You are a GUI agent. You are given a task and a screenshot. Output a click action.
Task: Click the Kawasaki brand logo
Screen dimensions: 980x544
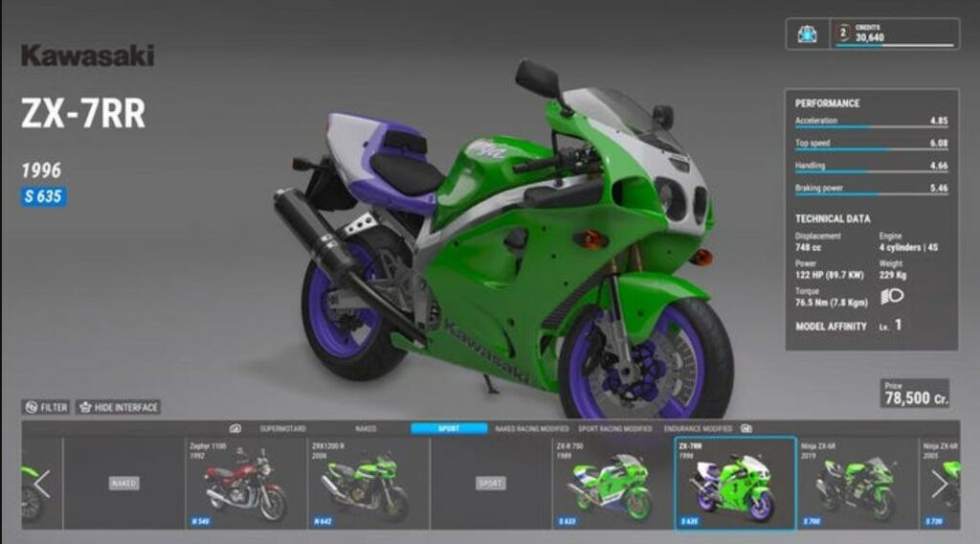[87, 55]
